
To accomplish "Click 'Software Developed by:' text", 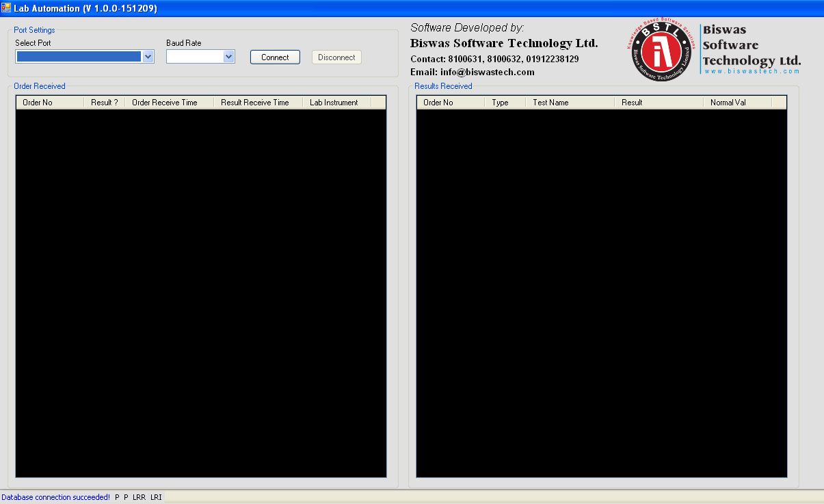I will tap(467, 28).
